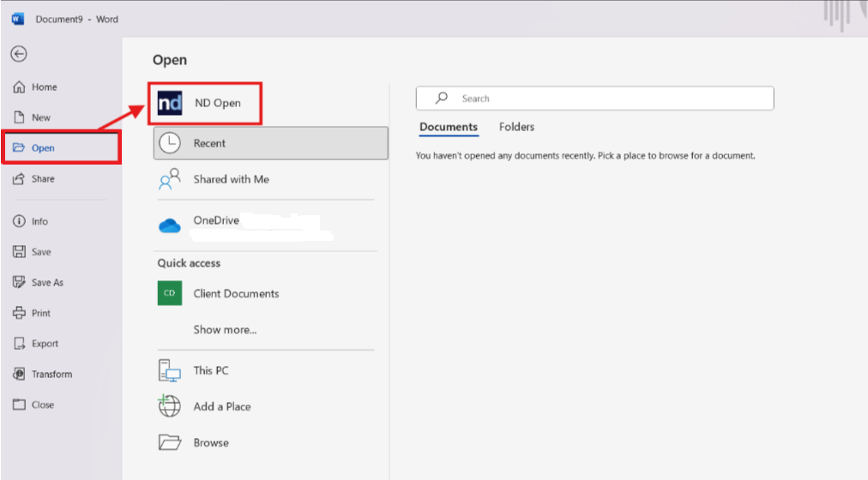Click the Open folder icon in sidebar
The image size is (868, 480).
[19, 147]
